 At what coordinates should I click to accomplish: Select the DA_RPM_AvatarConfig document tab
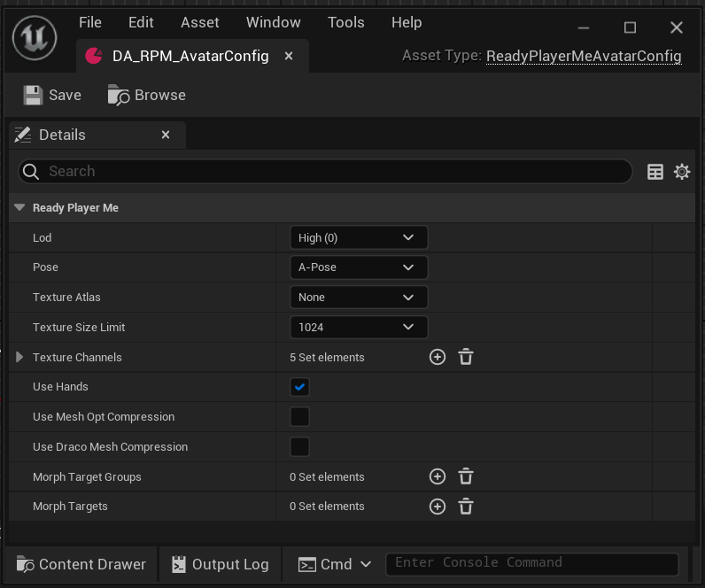[192, 56]
